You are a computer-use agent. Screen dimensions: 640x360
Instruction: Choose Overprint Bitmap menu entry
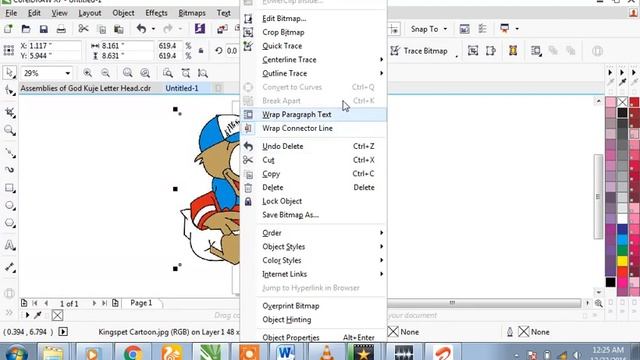click(313, 306)
